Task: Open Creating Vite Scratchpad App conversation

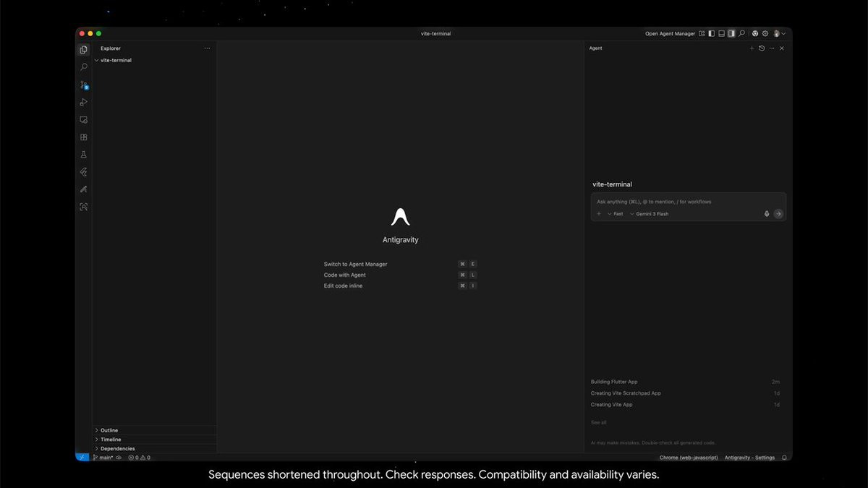Action: (x=685, y=393)
